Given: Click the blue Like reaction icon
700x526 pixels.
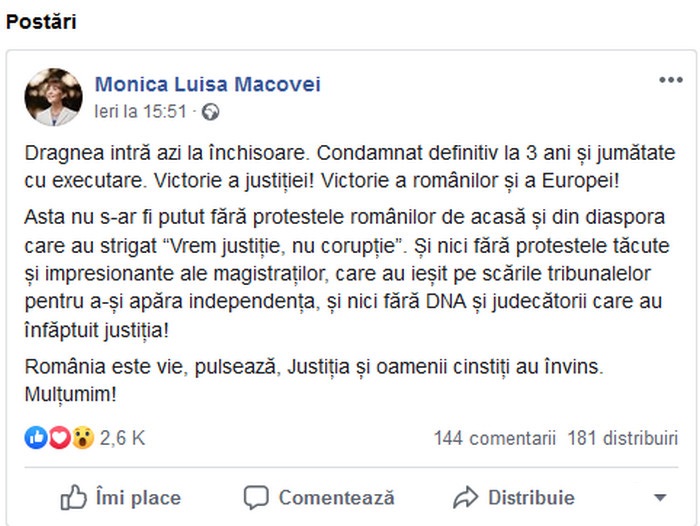Looking at the screenshot, I should (36, 437).
